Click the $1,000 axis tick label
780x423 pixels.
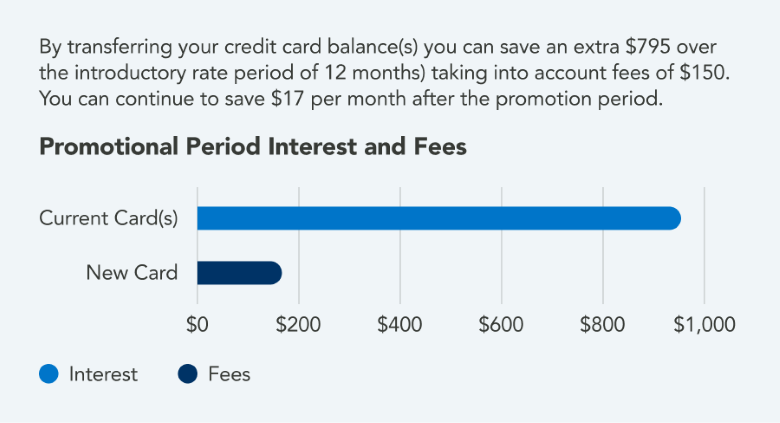(704, 325)
